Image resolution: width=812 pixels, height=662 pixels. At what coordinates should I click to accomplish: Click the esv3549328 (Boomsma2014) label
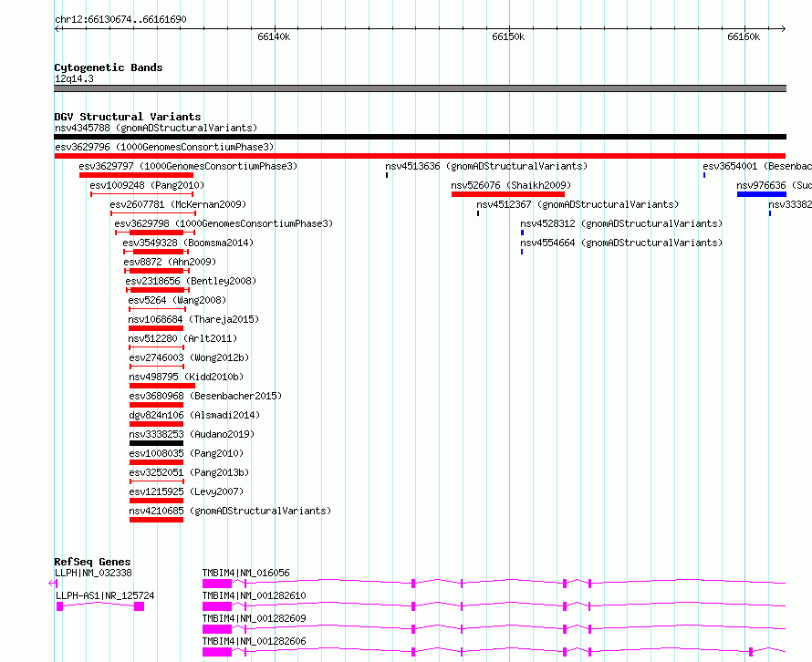(x=188, y=243)
